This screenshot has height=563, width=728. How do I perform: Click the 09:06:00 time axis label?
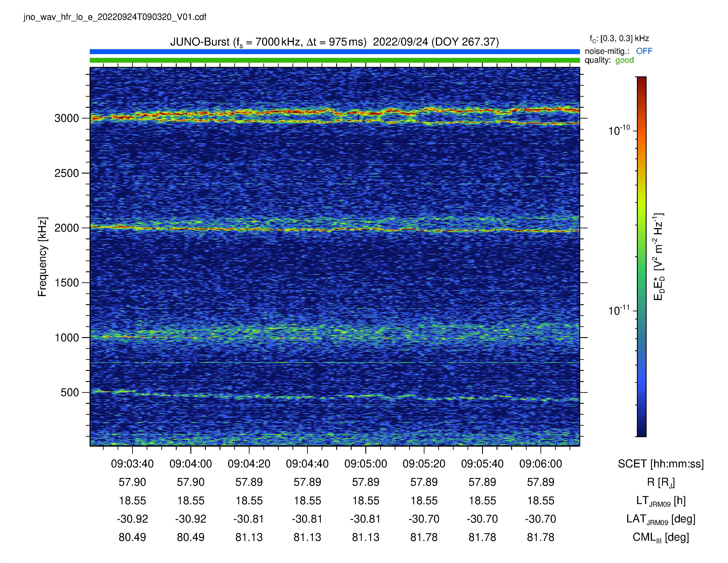click(x=540, y=464)
